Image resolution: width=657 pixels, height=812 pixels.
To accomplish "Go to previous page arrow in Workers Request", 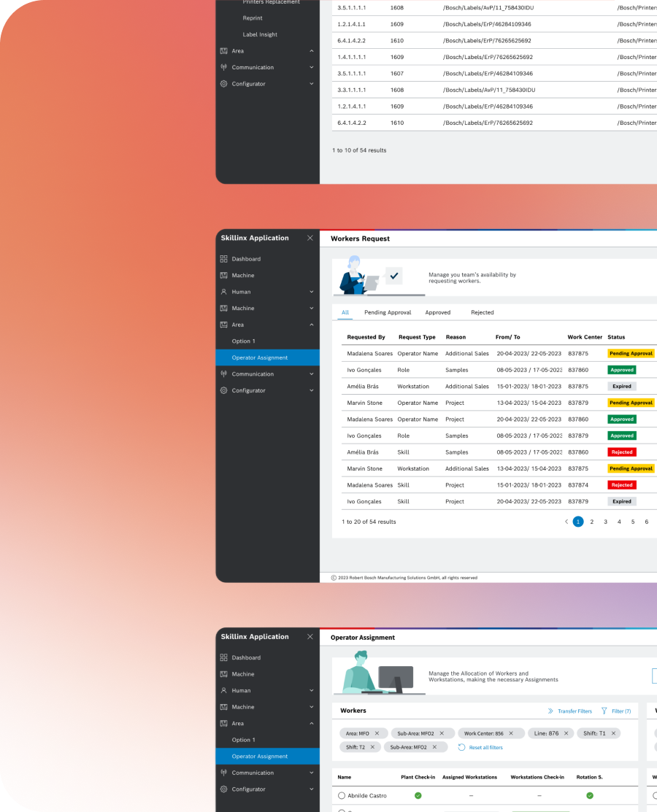I will pyautogui.click(x=566, y=522).
